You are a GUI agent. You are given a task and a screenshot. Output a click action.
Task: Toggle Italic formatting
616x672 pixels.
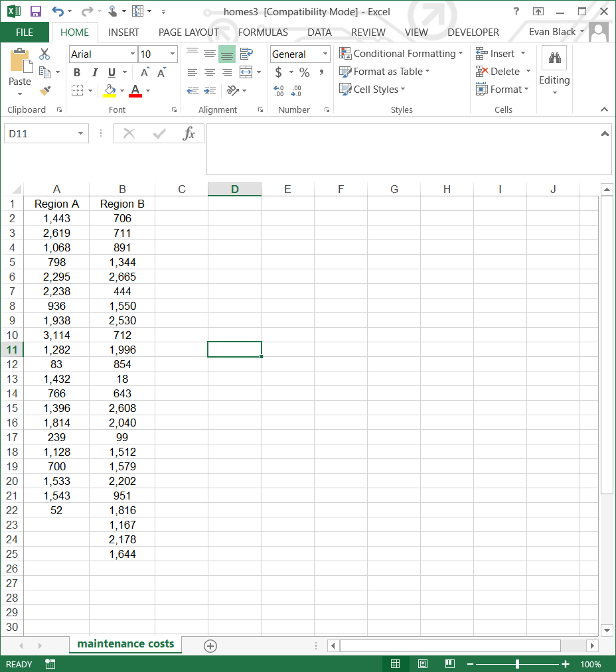[x=94, y=72]
